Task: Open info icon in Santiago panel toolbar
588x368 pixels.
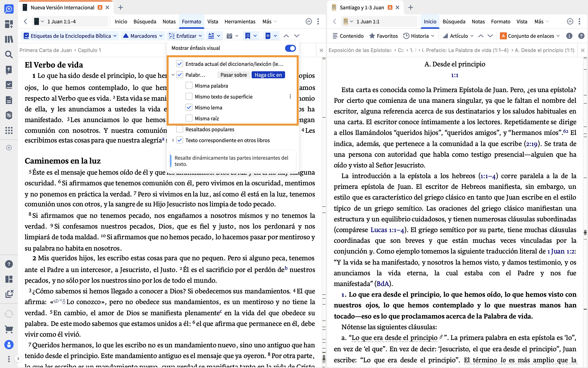Action: (569, 36)
